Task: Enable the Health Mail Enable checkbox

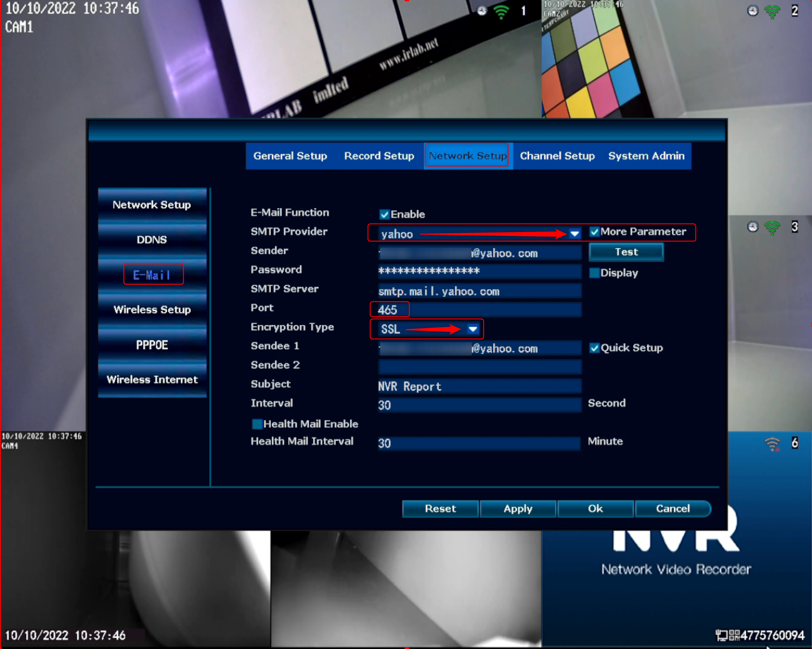Action: (x=257, y=424)
